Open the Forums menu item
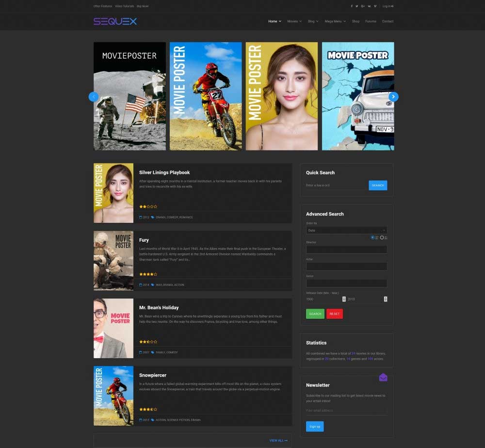The image size is (485, 448). 371,21
